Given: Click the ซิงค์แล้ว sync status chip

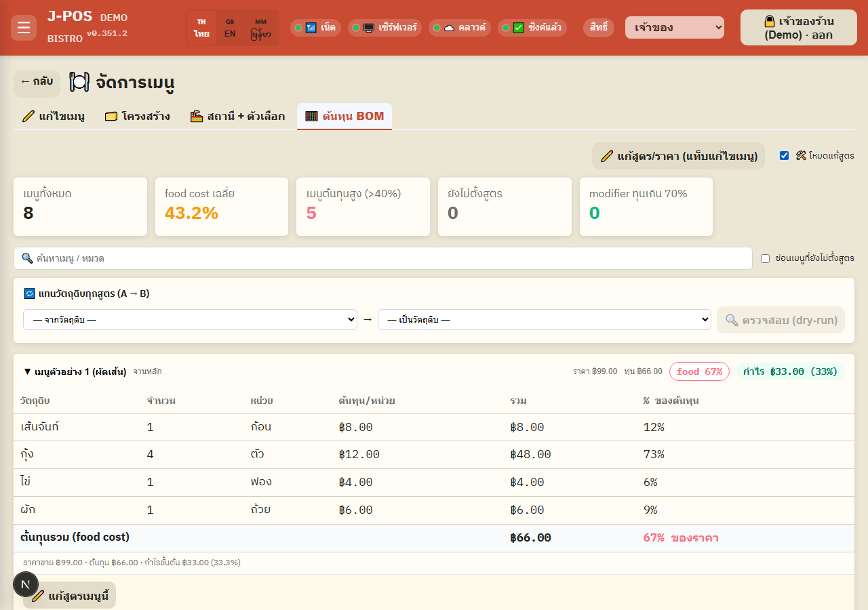Looking at the screenshot, I should click(532, 28).
